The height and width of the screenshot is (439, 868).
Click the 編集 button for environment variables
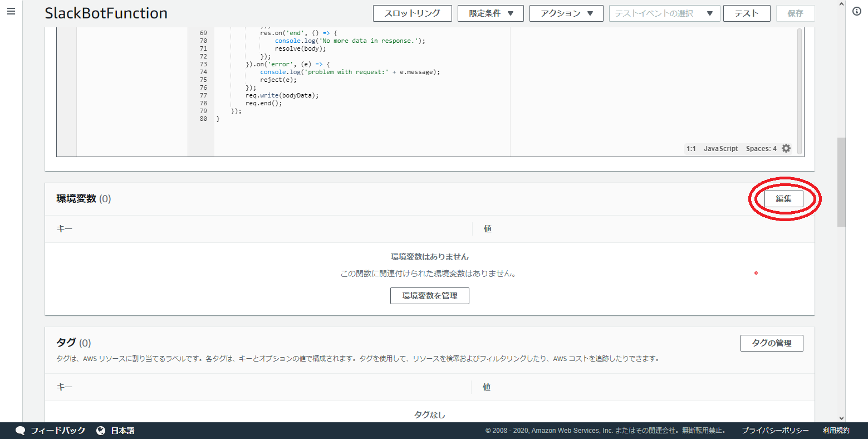coord(783,199)
